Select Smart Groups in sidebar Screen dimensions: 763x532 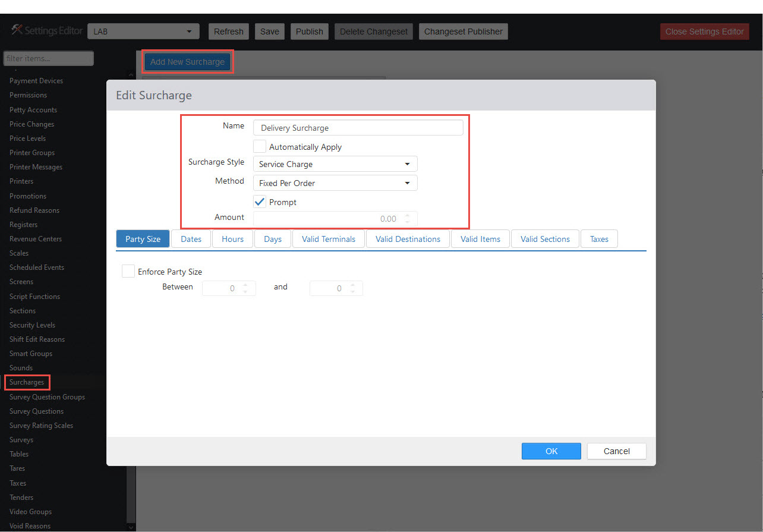[x=31, y=354]
